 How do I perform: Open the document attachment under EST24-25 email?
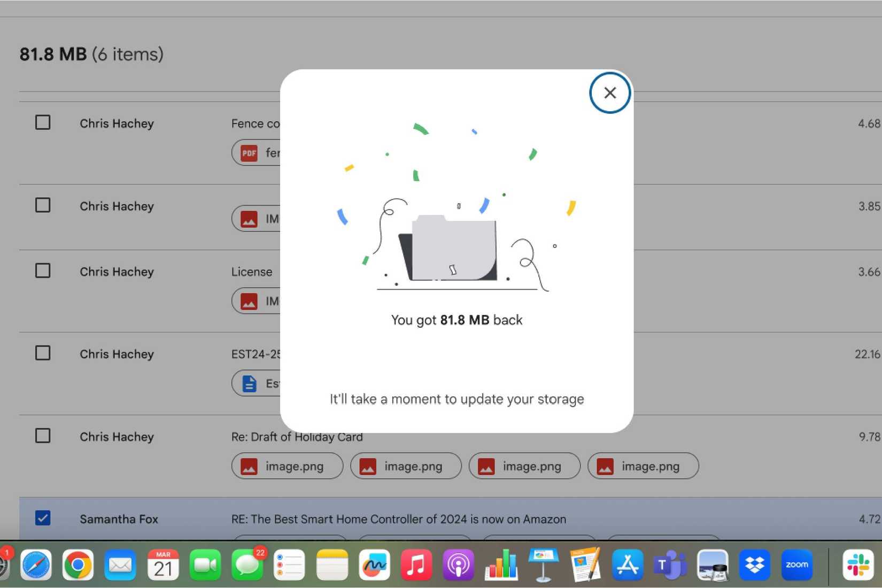(257, 383)
